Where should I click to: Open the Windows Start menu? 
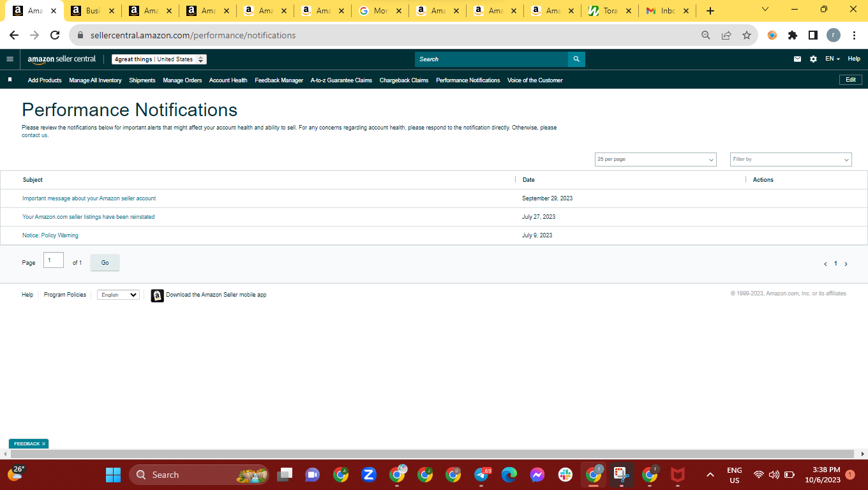point(113,475)
